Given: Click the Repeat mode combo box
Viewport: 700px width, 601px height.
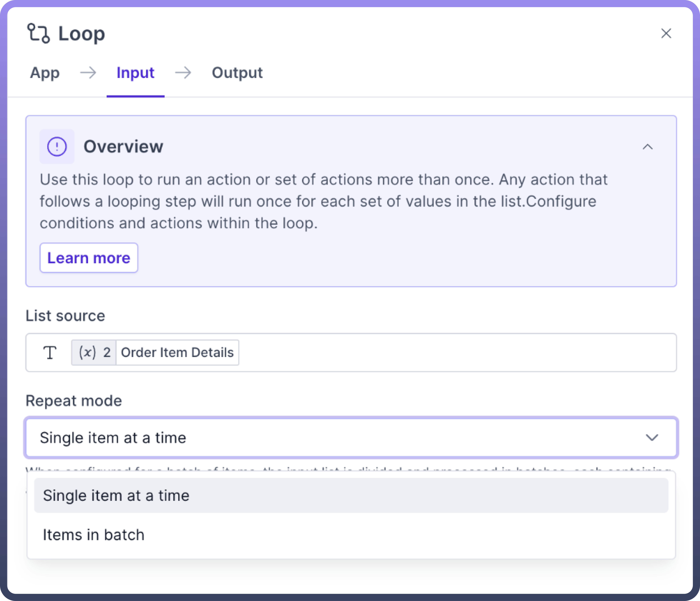Looking at the screenshot, I should click(x=338, y=438).
